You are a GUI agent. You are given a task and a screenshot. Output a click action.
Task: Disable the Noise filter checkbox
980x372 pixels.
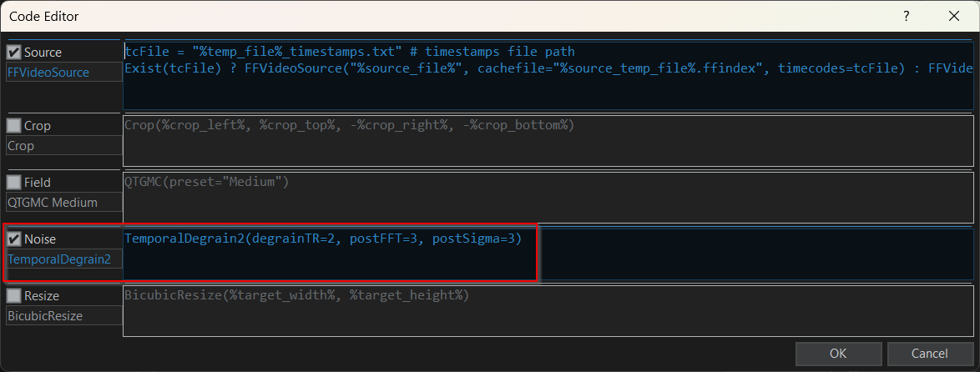(x=13, y=239)
